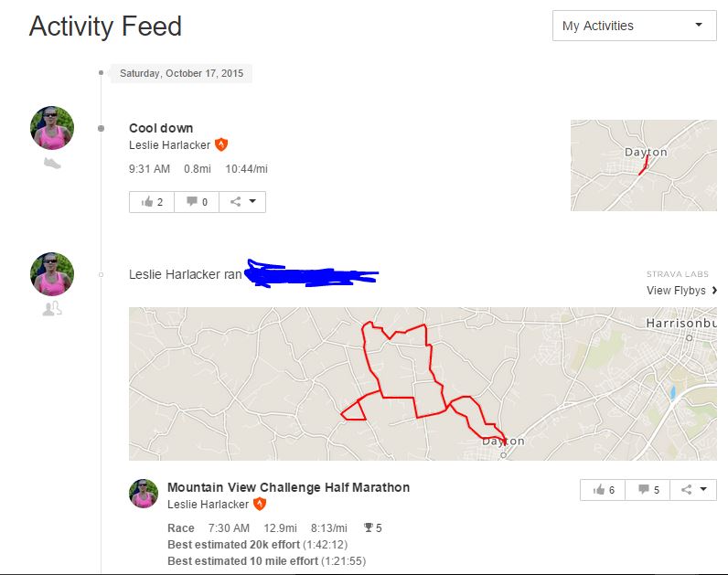728x575 pixels.
Task: Open share menu for Half Marathon activity
Action: [x=693, y=490]
